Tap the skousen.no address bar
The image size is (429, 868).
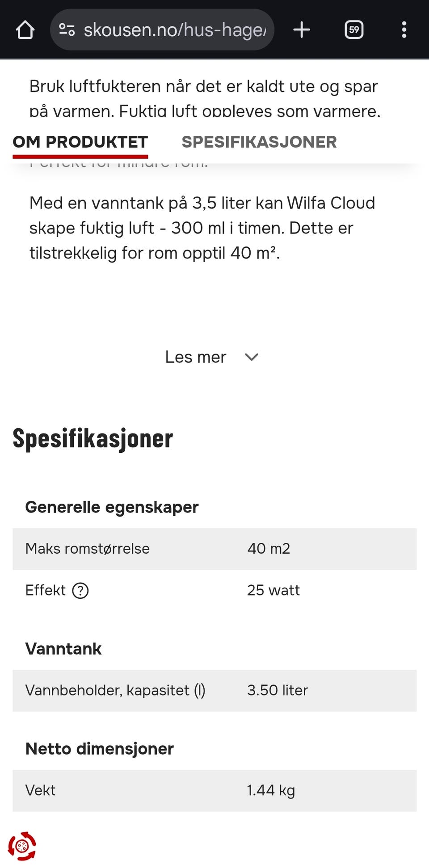point(175,29)
